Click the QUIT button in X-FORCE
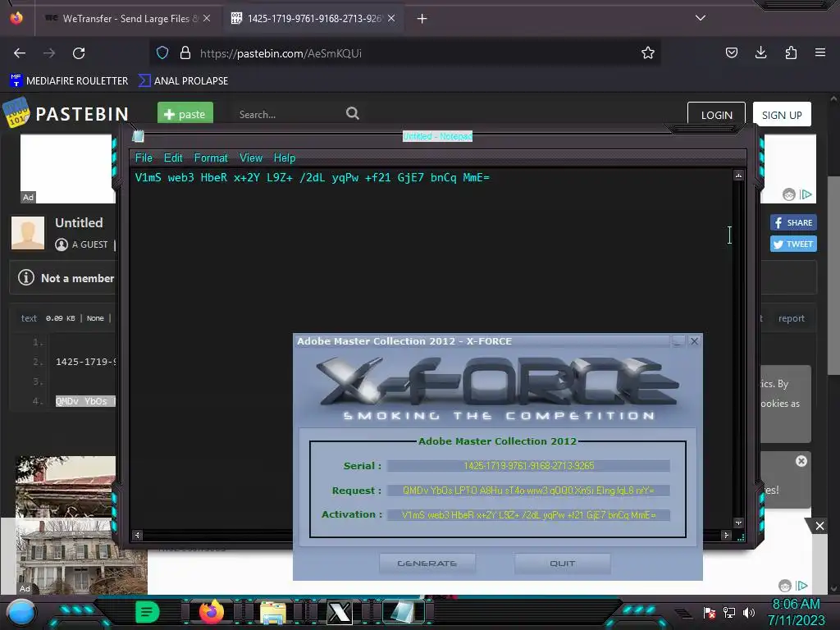Screen dimensions: 840x630 coord(562,564)
